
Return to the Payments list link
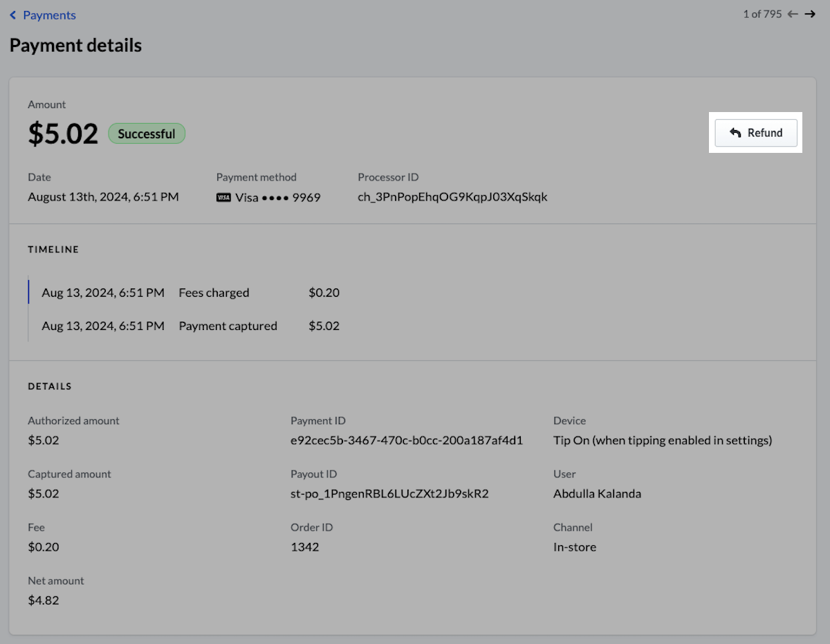tap(49, 15)
